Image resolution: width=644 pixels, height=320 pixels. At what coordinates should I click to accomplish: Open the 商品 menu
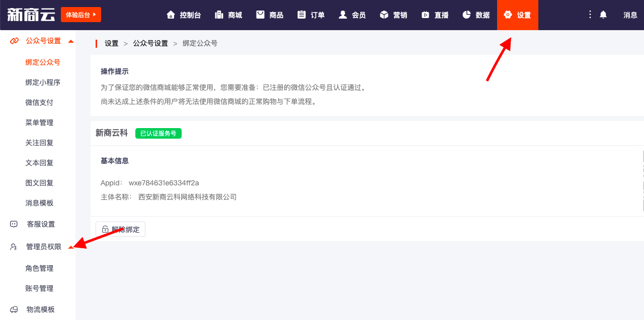(x=276, y=15)
